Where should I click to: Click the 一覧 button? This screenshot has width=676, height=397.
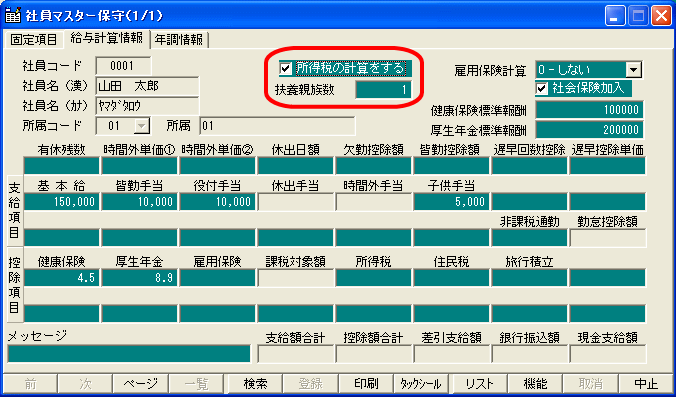pos(197,383)
